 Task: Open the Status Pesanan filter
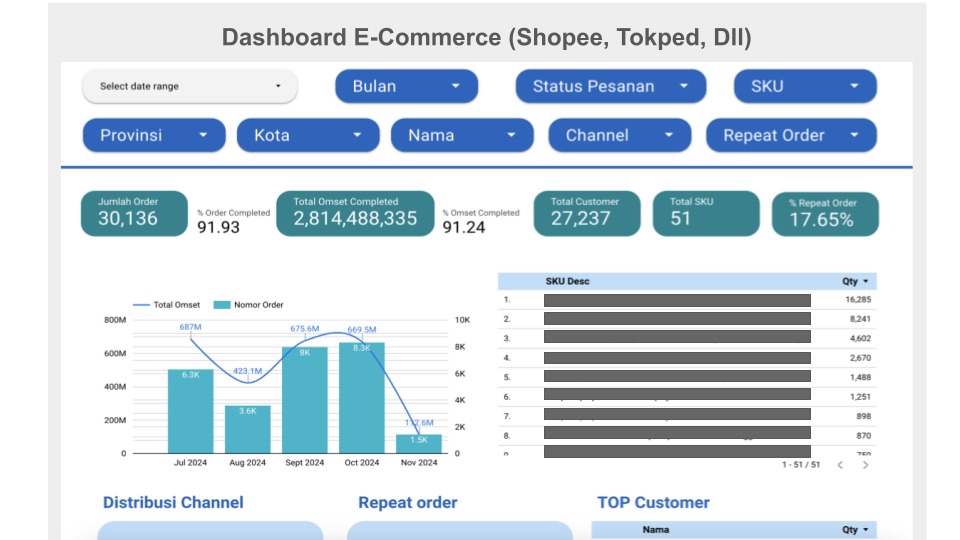(610, 86)
